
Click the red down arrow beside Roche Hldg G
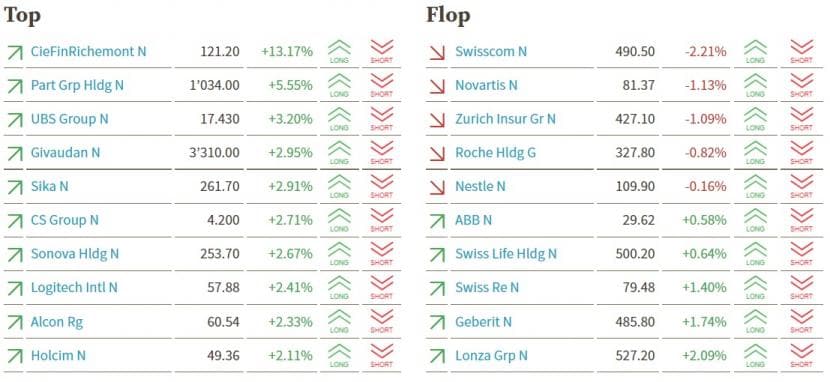coord(437,153)
